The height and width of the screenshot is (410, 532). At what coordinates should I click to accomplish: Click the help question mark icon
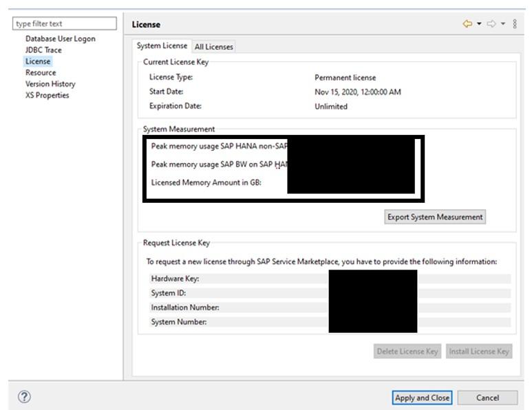[x=24, y=397]
